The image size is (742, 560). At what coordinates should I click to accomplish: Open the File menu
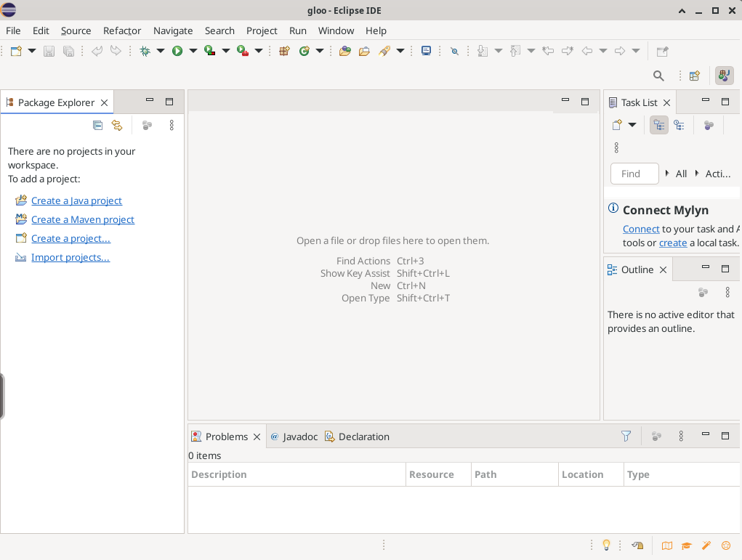(x=13, y=31)
